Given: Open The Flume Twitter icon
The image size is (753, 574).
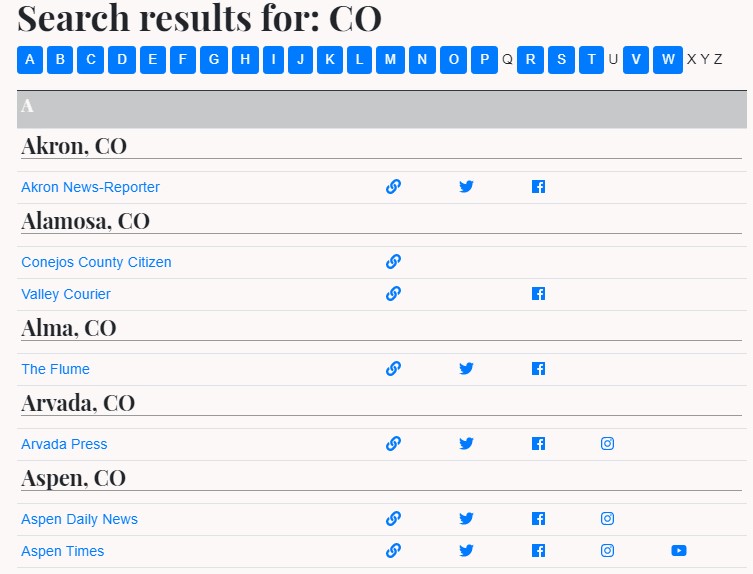Looking at the screenshot, I should pyautogui.click(x=466, y=368).
